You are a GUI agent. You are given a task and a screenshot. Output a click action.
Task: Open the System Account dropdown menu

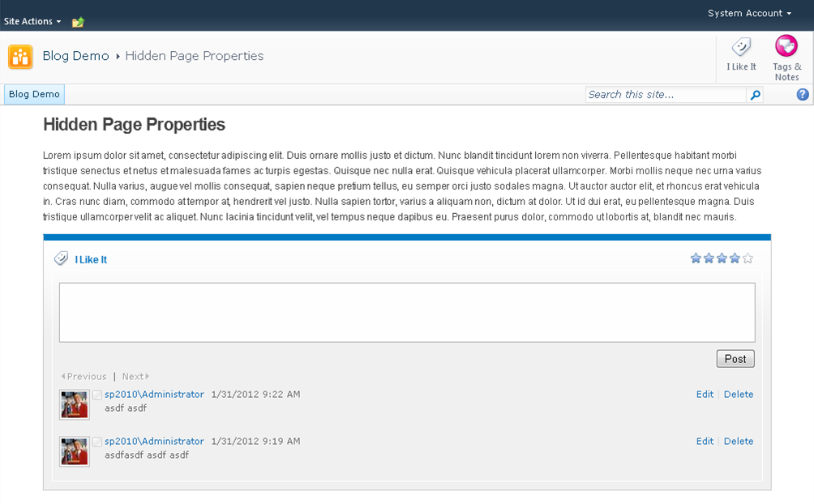[x=749, y=14]
